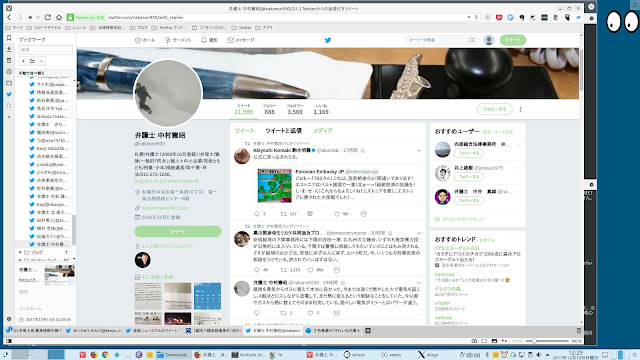Open メッセージ in Twitter navigation
Image resolution: width=640 pixels, height=360 pixels.
coord(241,40)
